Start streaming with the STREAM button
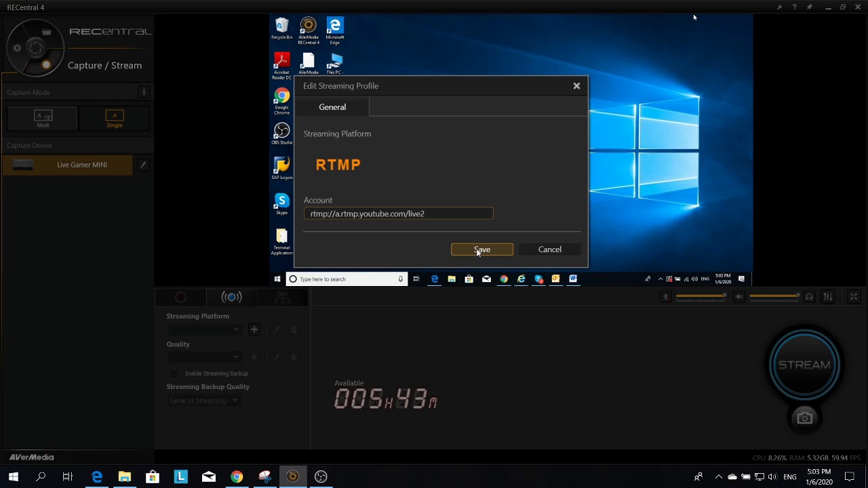Viewport: 868px width, 488px height. coord(804,365)
